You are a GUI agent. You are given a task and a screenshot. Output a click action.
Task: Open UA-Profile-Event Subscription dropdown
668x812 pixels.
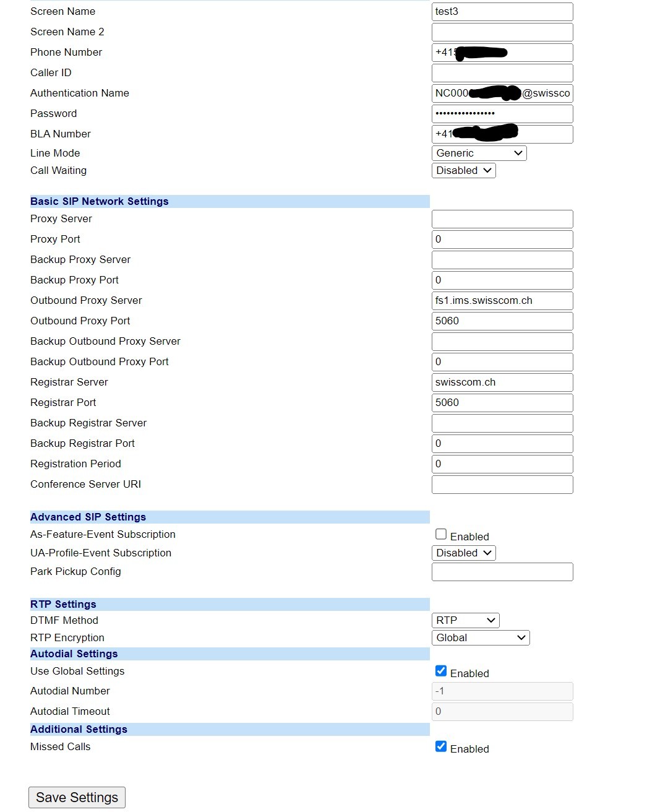pos(463,553)
